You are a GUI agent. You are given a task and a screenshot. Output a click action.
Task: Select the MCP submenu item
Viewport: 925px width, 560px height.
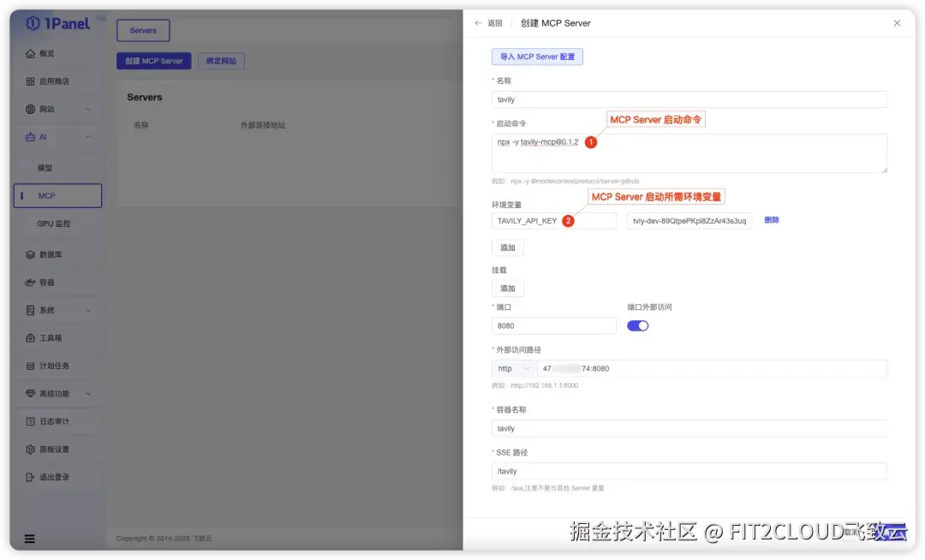tap(57, 196)
